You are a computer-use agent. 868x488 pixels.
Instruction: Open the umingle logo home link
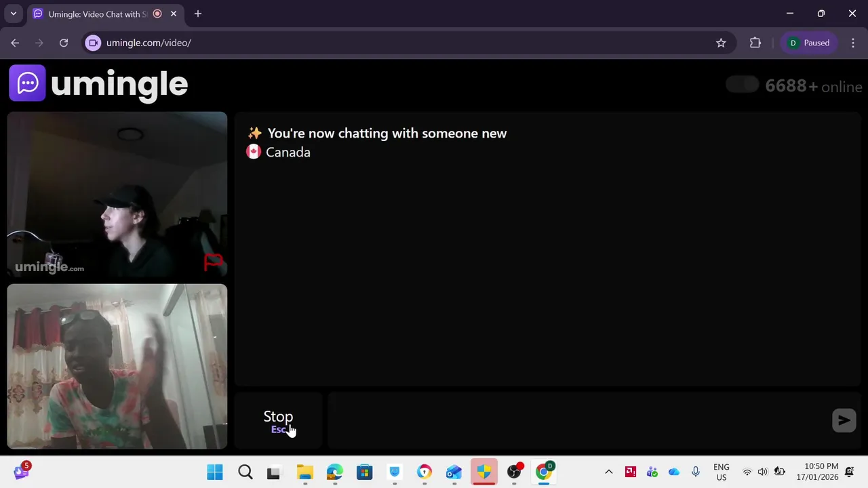click(x=98, y=83)
